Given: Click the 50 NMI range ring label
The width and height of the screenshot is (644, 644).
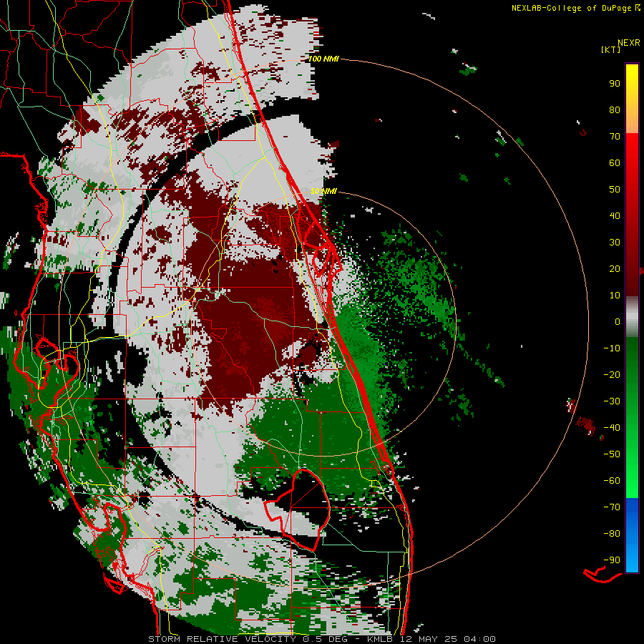Looking at the screenshot, I should 323,191.
